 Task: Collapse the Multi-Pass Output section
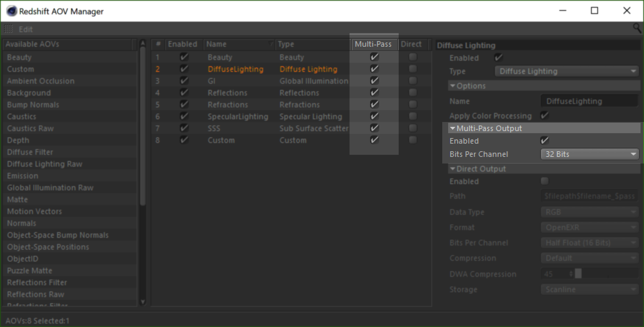(x=453, y=128)
